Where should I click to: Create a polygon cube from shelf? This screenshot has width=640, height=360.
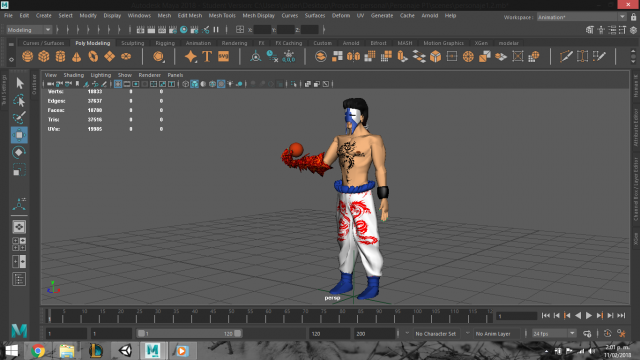point(44,56)
